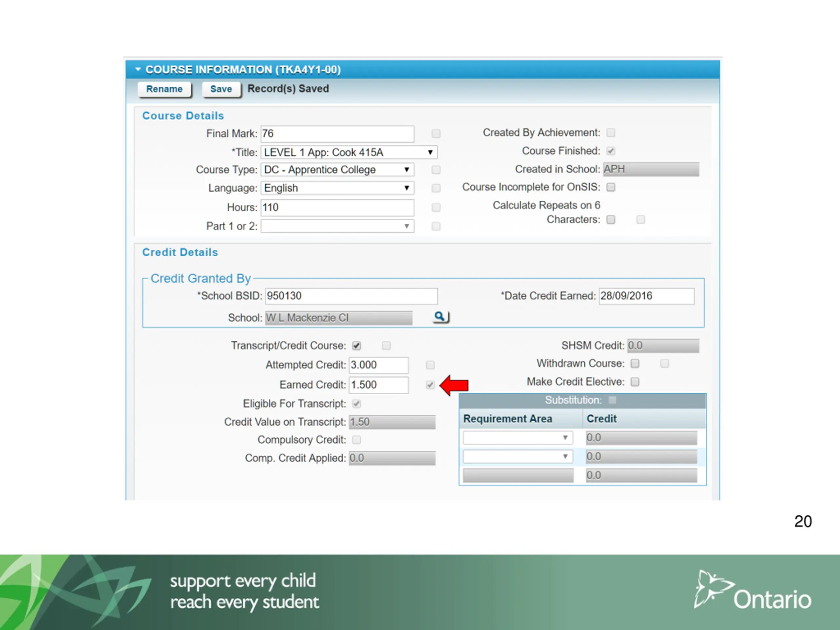Open the Title dropdown
Screen dimensions: 840x630
(349, 152)
